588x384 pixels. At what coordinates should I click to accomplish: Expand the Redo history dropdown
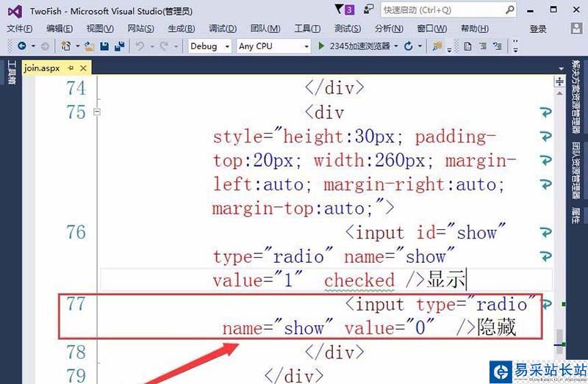point(176,46)
